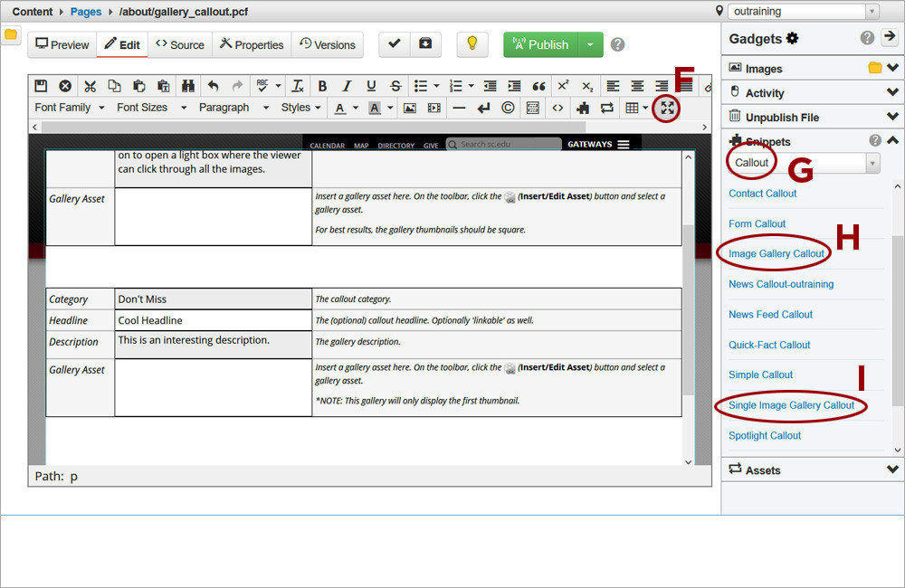Insert a horizontal line from toolbar

(x=459, y=108)
